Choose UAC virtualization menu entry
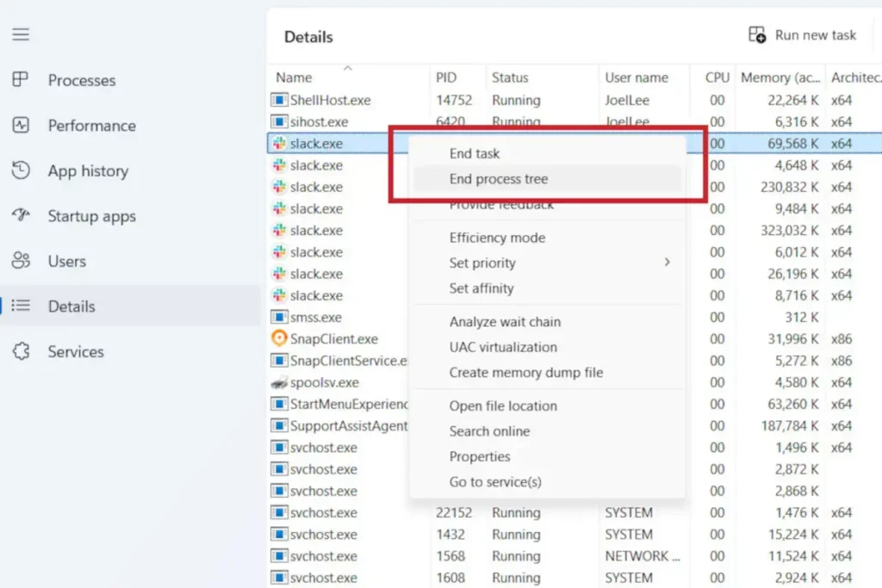Screen dimensions: 882x588 point(547,347)
